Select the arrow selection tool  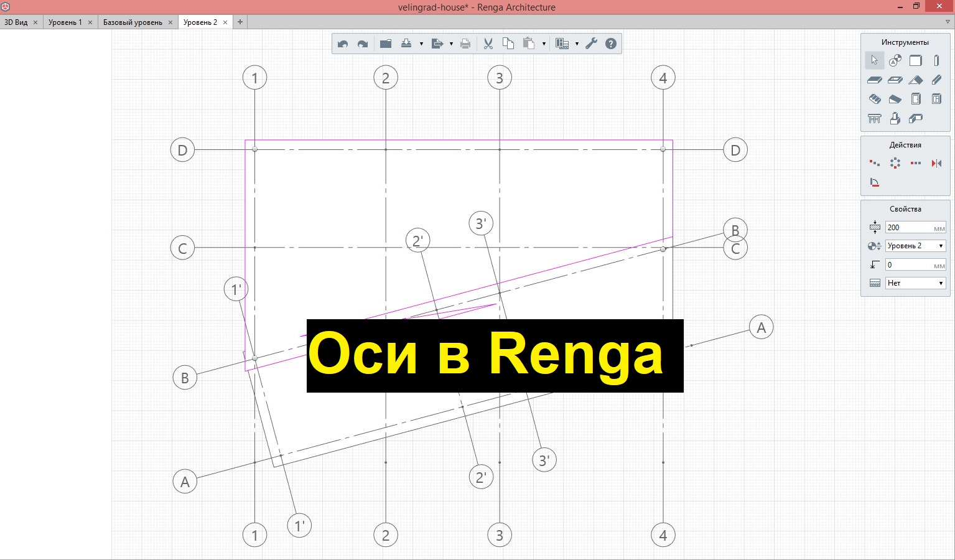(x=874, y=60)
